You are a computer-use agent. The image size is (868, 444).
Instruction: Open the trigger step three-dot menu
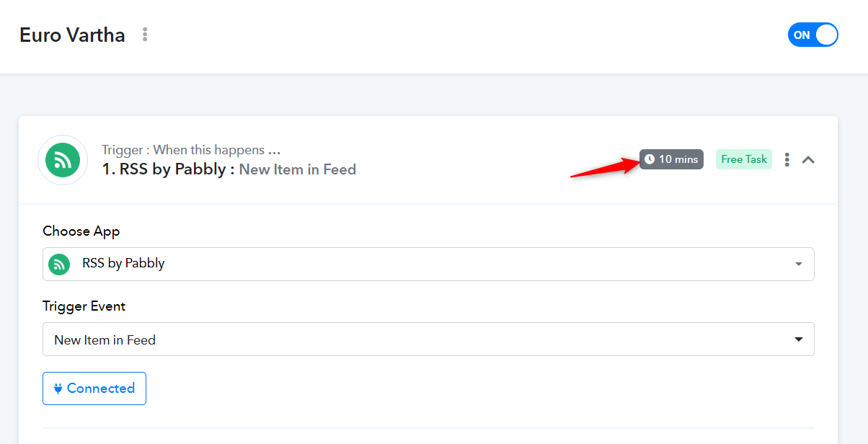point(787,159)
